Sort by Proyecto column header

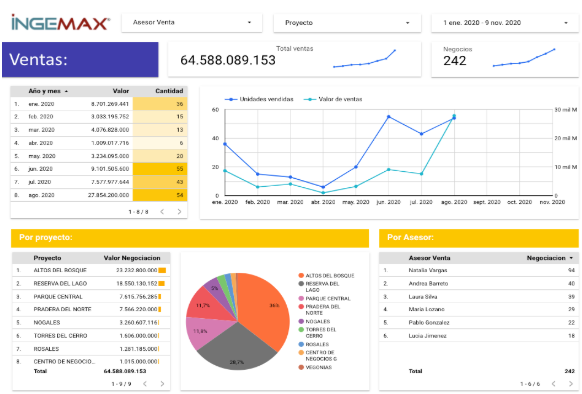[47, 258]
